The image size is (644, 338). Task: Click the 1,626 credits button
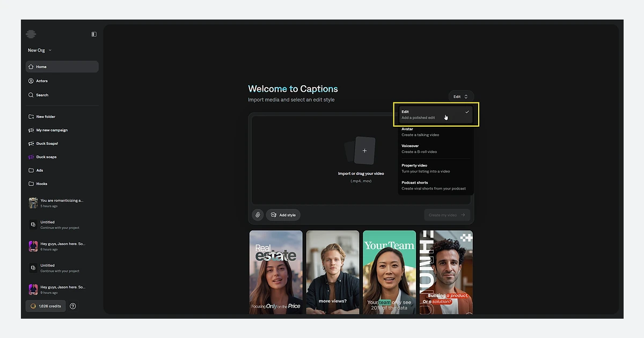pyautogui.click(x=46, y=306)
